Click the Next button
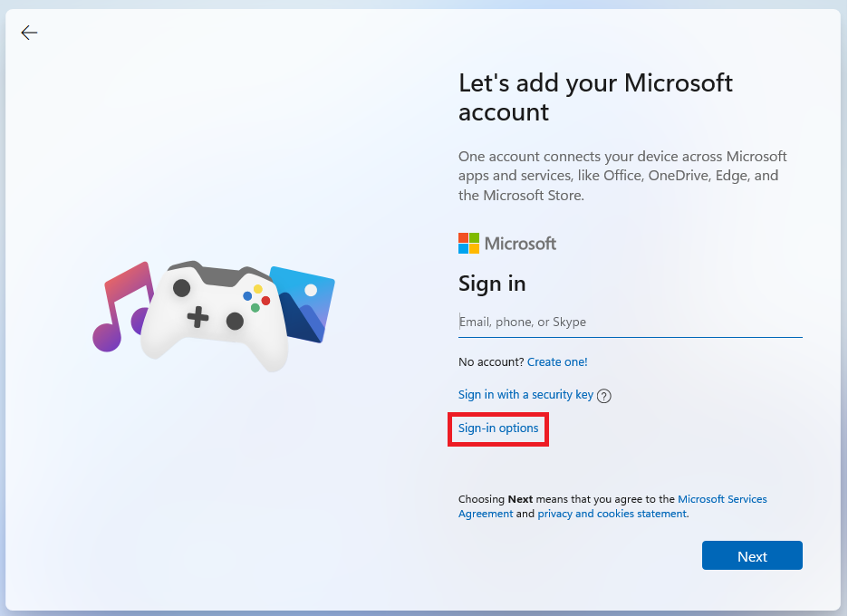 click(x=752, y=555)
